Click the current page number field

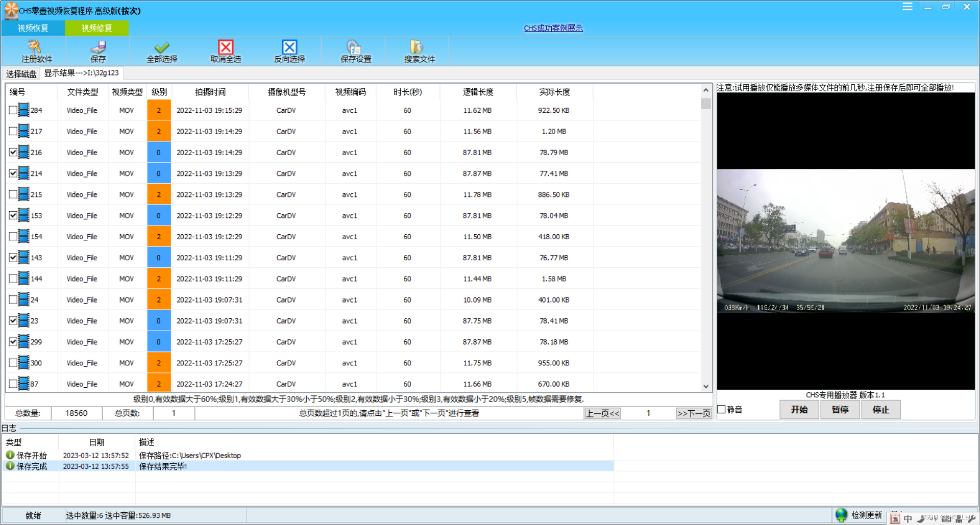pos(648,413)
